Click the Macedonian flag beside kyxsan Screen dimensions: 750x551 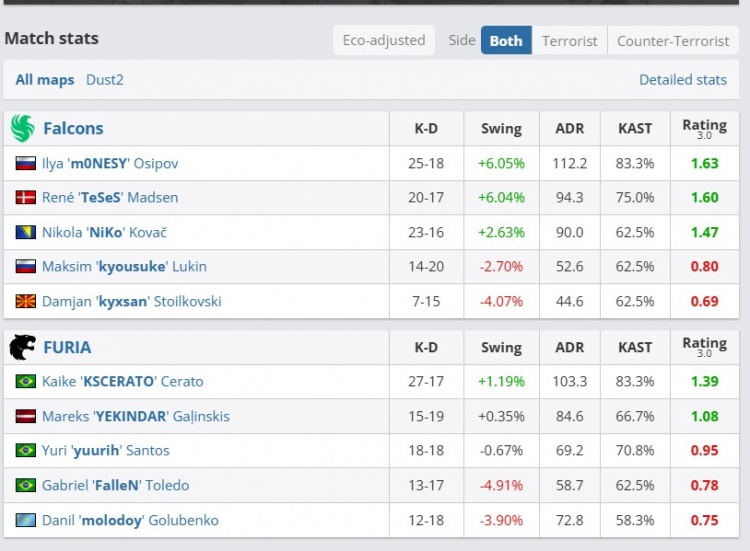coord(25,301)
